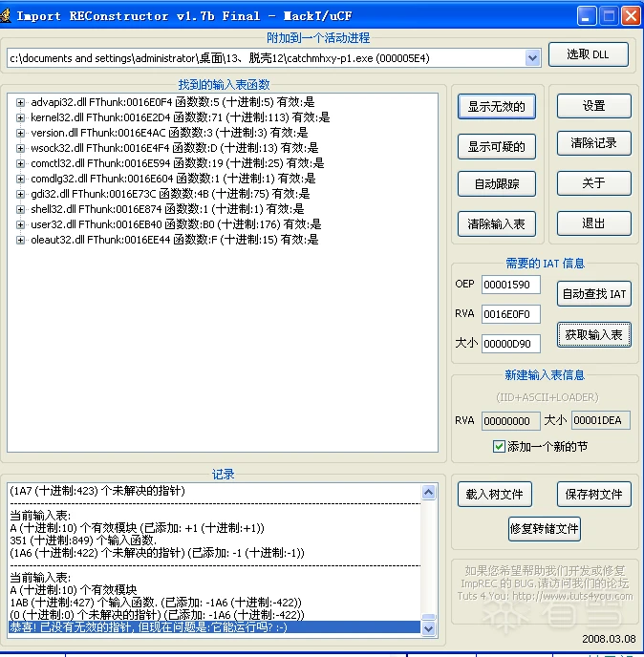Minimize the Import REConstructor window
Screen dimensions: 644x657
(x=586, y=16)
